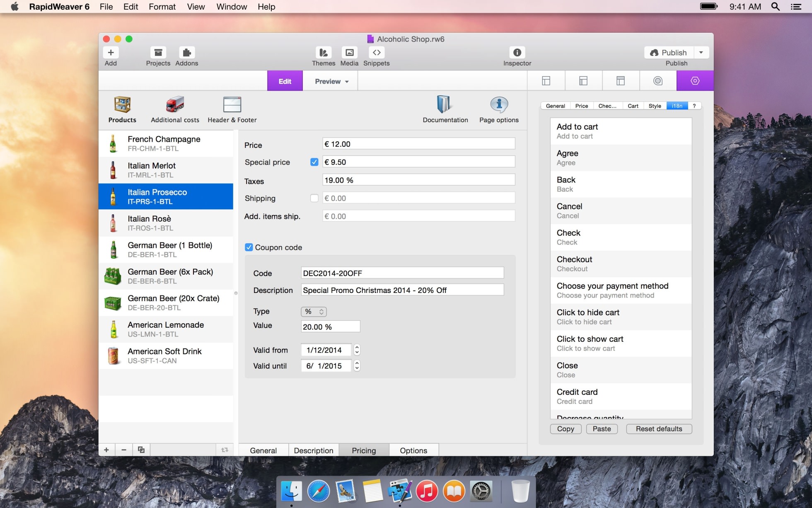This screenshot has width=812, height=508.
Task: Open Finder in the Dock
Action: pos(291,491)
